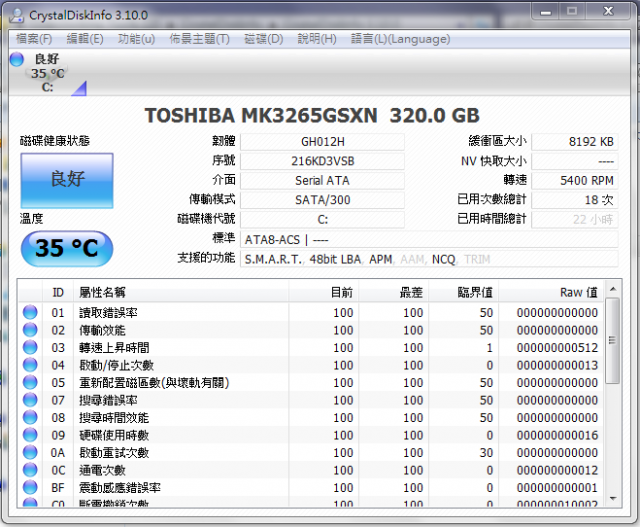Click the NV cache size field
Viewport: 640px width, 527px height.
pos(575,161)
